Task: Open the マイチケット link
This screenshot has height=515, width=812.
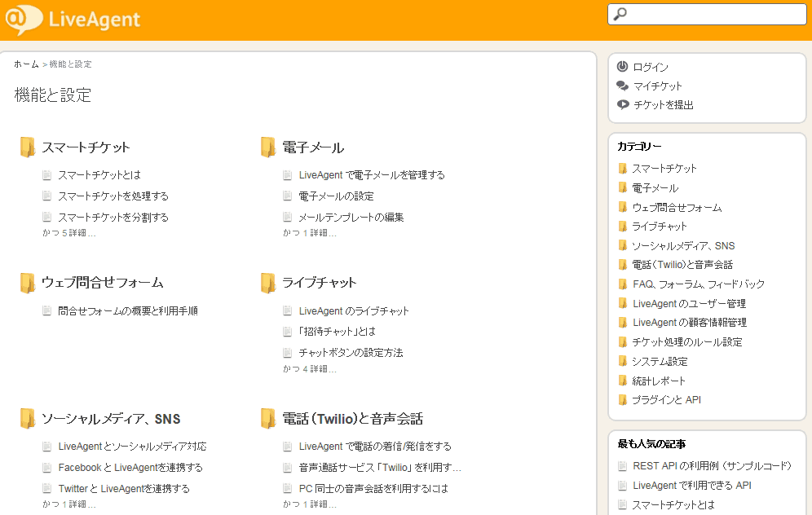Action: pos(658,86)
